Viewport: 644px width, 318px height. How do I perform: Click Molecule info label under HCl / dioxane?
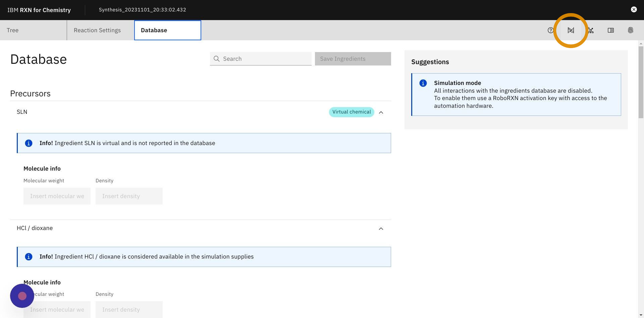[x=42, y=282]
